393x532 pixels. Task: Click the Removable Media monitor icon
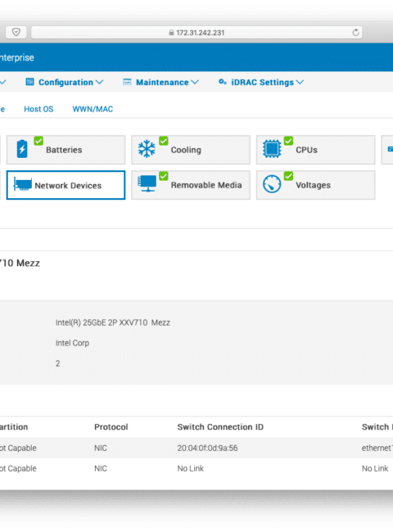click(x=147, y=183)
